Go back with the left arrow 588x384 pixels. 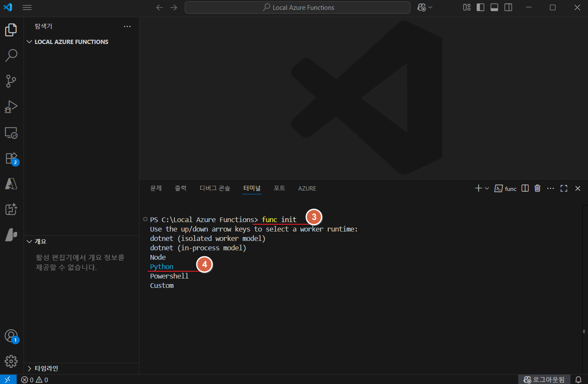click(160, 8)
